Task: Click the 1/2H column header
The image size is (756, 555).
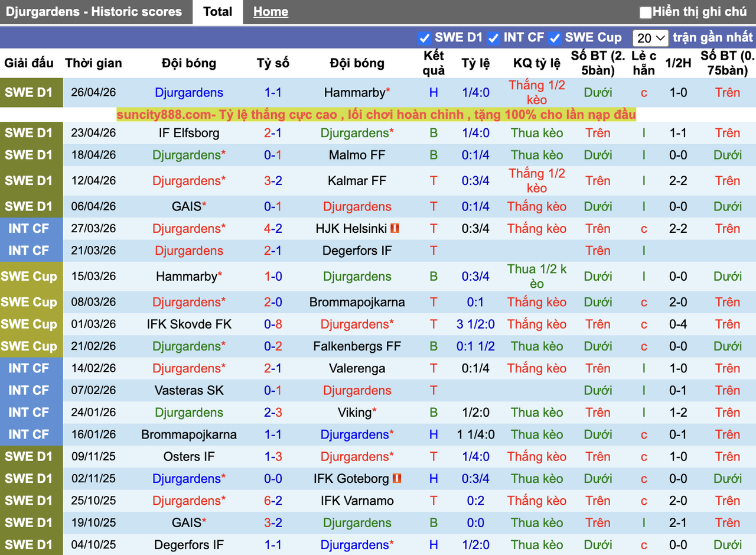Action: tap(678, 63)
